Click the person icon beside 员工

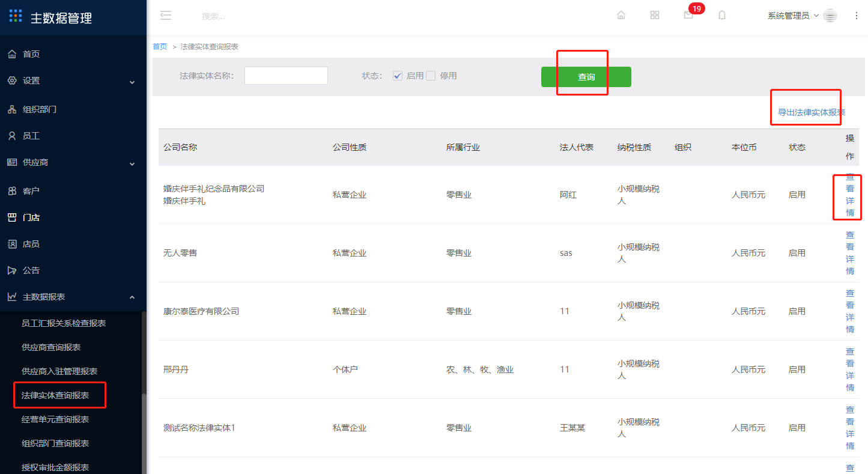click(x=12, y=136)
